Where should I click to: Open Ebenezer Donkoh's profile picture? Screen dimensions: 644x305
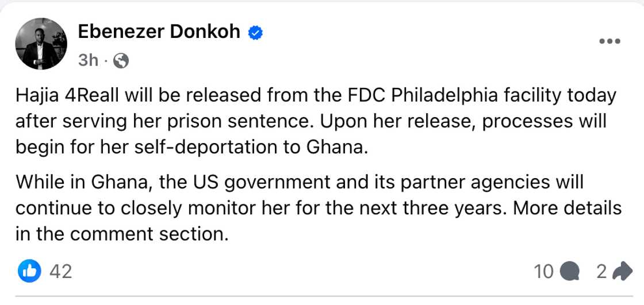tap(41, 44)
